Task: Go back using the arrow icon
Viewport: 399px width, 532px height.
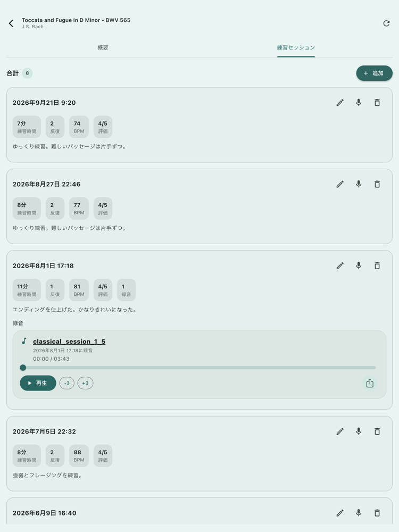Action: 11,23
